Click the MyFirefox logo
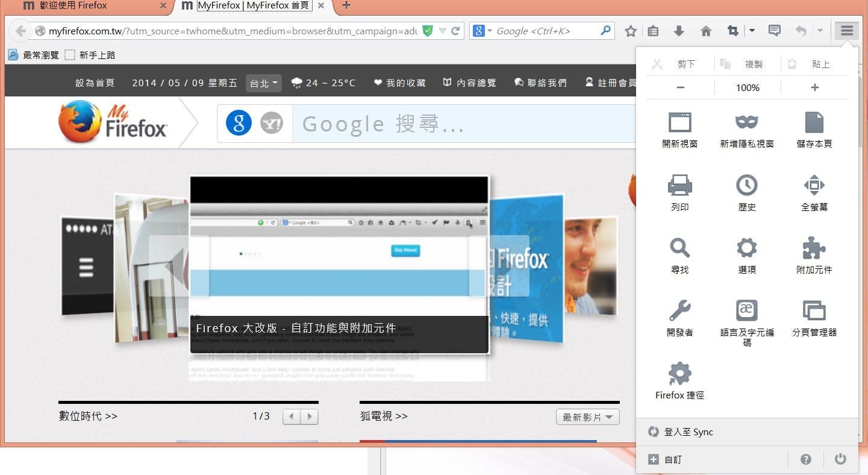 coord(113,122)
